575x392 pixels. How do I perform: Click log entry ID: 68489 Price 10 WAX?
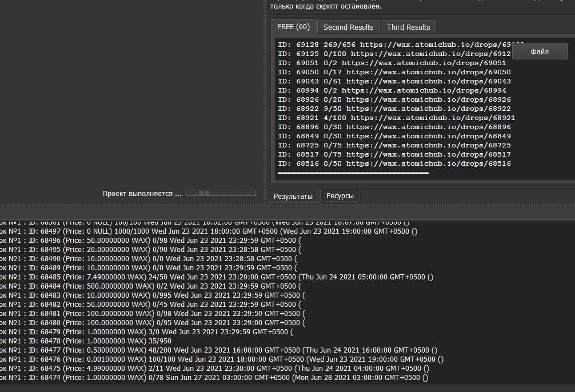[x=149, y=268]
